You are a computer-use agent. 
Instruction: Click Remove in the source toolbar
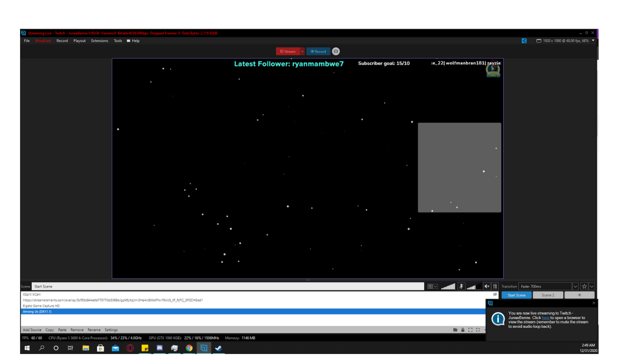[x=77, y=330]
